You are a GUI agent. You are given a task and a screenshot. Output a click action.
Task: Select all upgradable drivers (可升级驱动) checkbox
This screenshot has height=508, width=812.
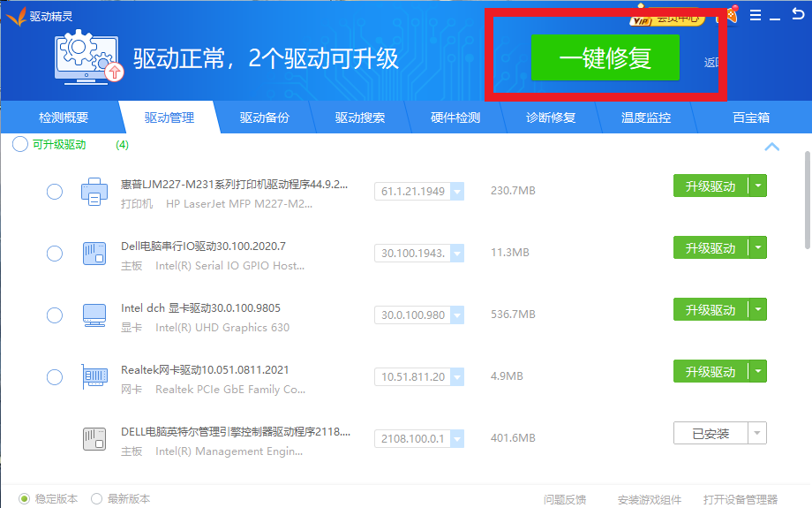tap(19, 144)
